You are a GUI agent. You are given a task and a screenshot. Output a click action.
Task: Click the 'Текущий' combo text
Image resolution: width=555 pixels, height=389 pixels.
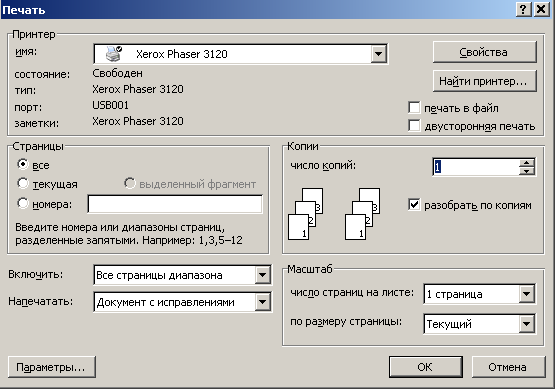tap(449, 324)
